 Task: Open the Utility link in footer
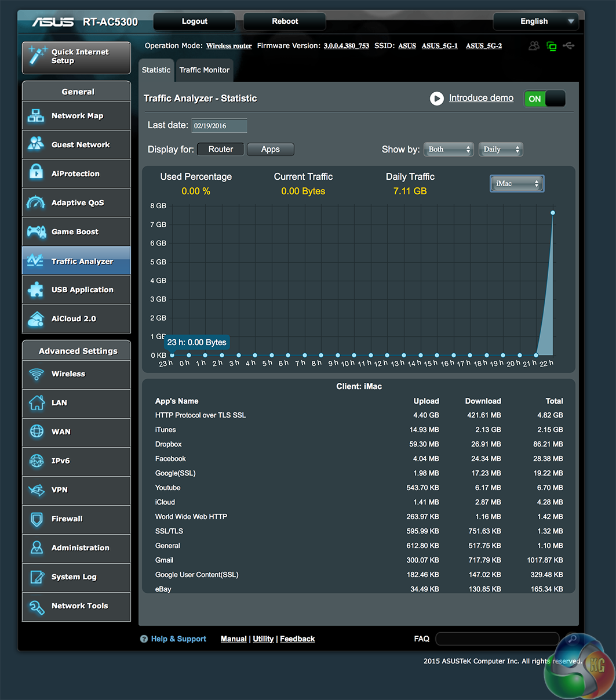263,639
